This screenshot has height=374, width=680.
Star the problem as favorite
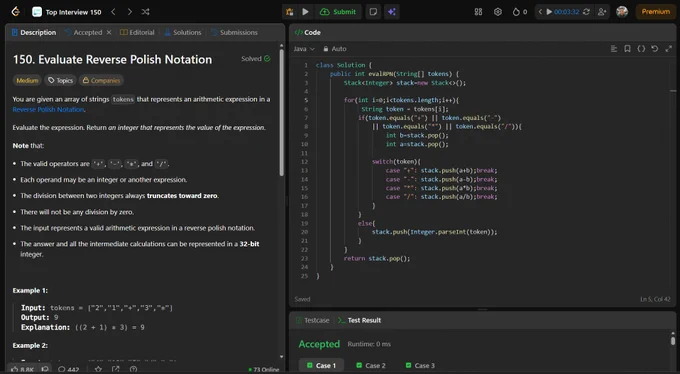(x=98, y=369)
